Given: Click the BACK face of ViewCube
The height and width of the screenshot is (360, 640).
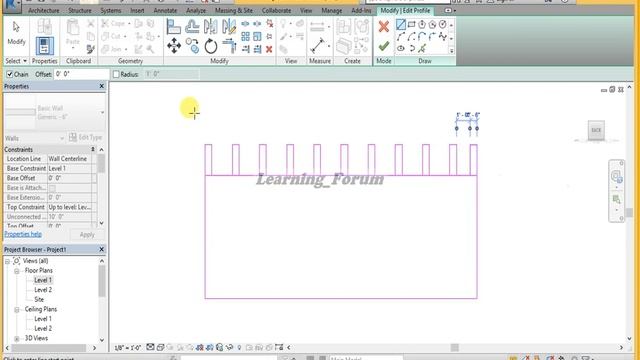Looking at the screenshot, I should [x=596, y=130].
